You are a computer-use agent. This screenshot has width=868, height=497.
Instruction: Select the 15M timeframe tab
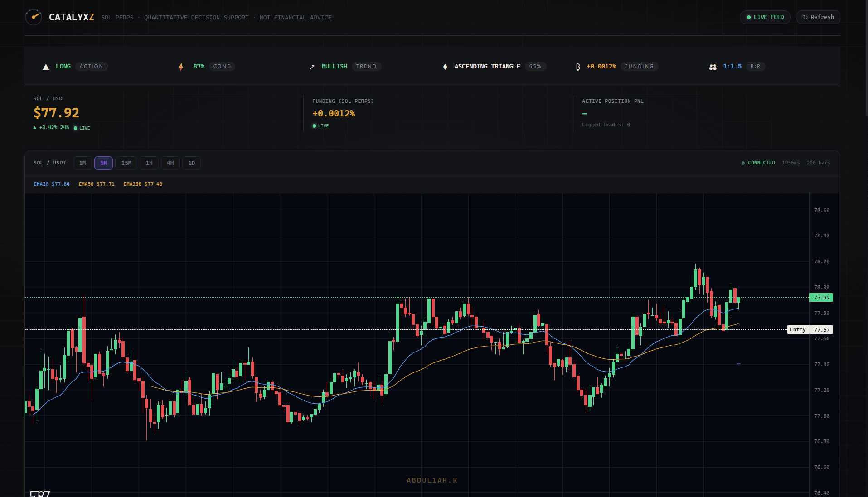coord(126,163)
